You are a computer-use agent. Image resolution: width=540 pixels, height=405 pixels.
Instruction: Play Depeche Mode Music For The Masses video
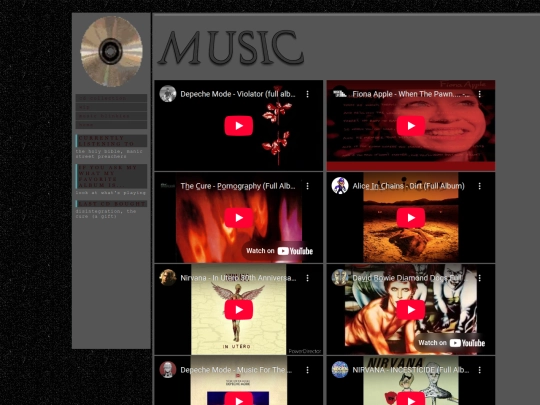tap(239, 399)
